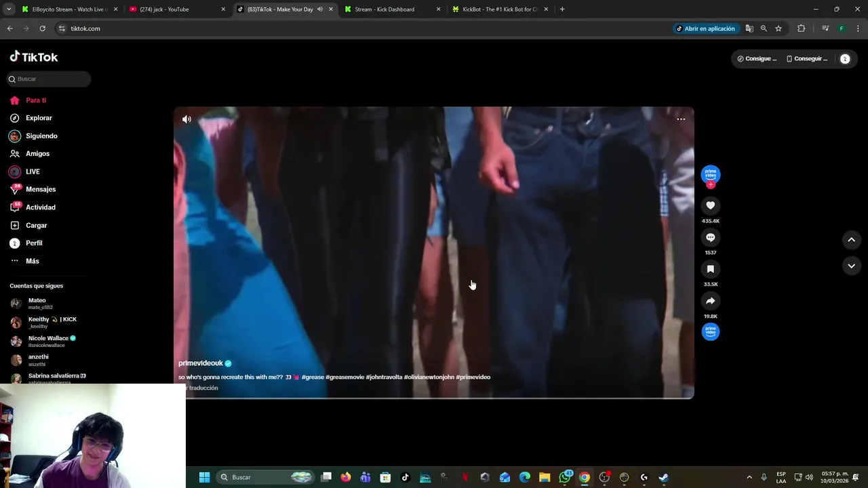
Task: Switch to the ElBoycito Stream tab
Action: tap(70, 9)
